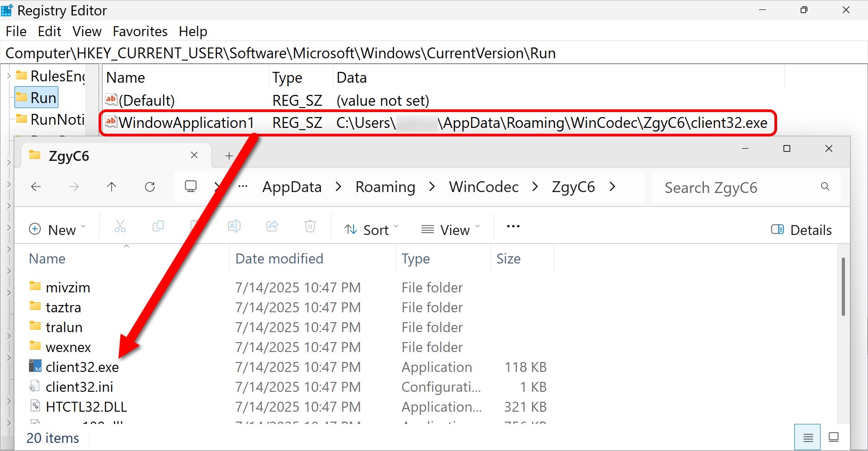Go forward in File Explorer
This screenshot has height=451, width=868.
point(74,187)
